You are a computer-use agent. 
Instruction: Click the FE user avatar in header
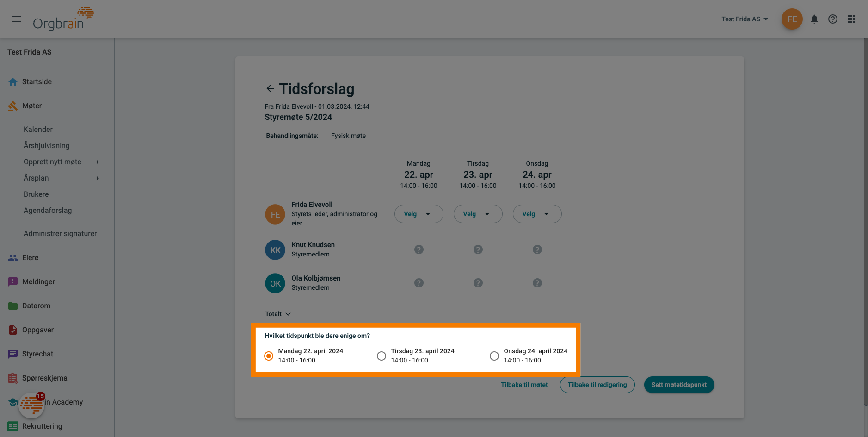(792, 19)
